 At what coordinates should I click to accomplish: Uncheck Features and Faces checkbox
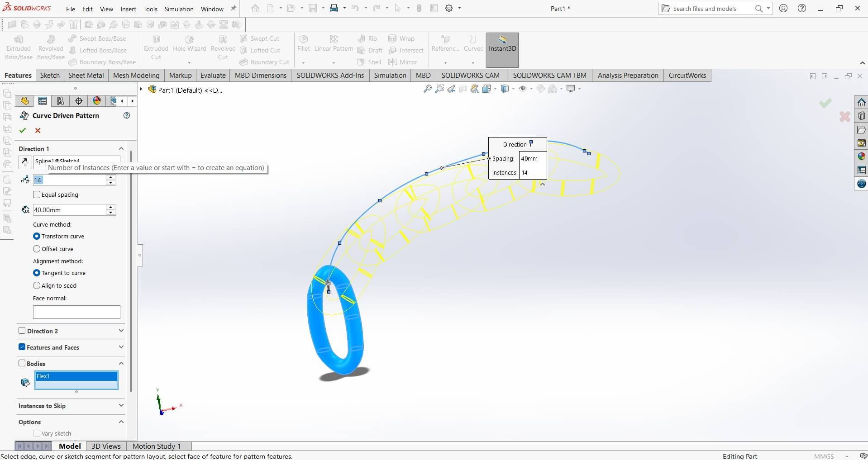(x=22, y=347)
